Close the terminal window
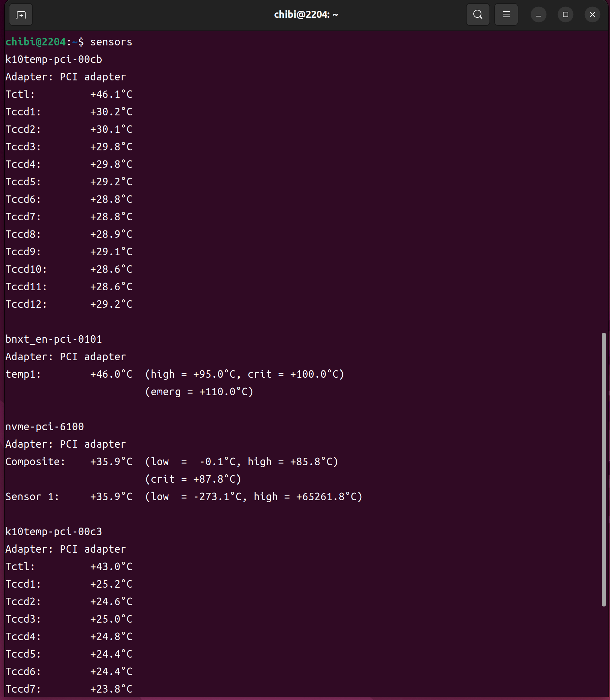Screen dimensions: 610x700 [x=592, y=14]
